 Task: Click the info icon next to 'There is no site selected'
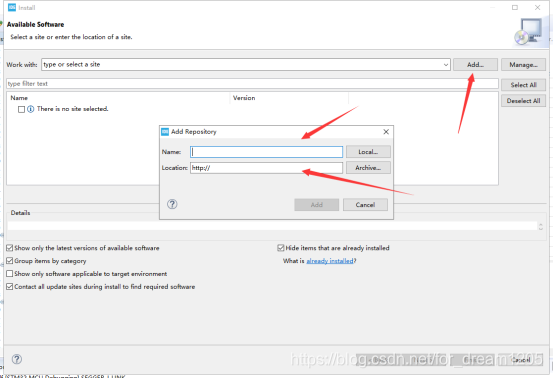coord(31,109)
